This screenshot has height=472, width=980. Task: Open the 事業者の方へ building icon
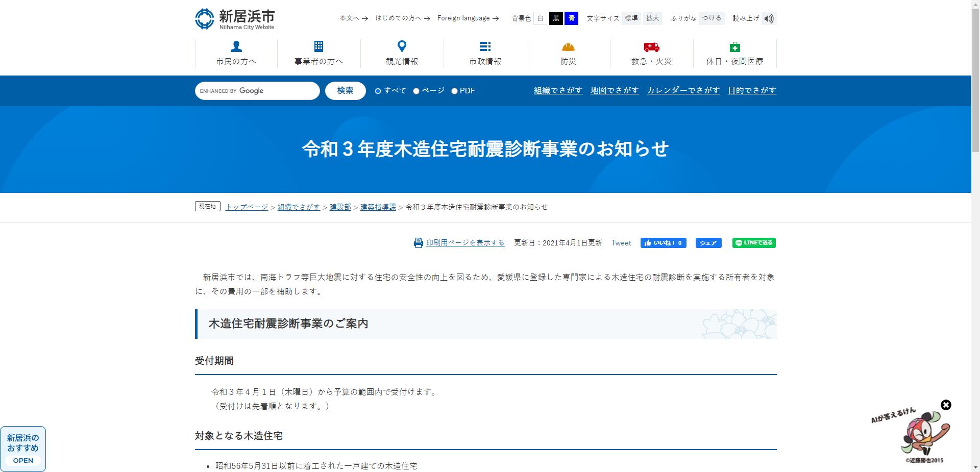[318, 47]
